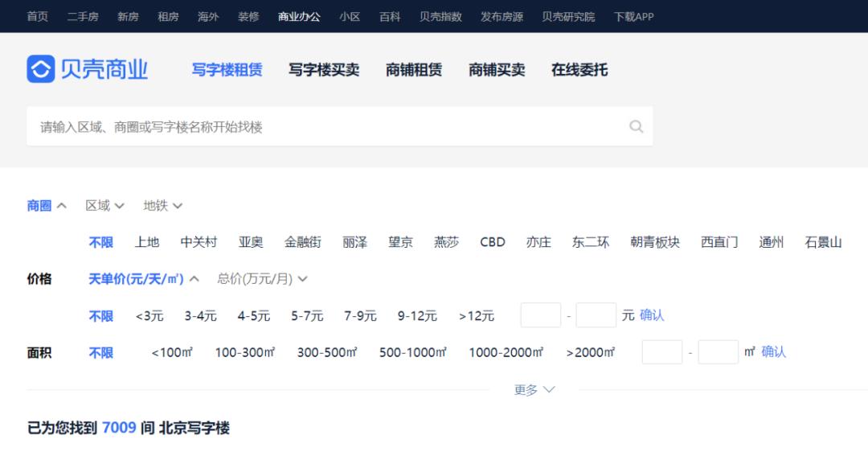Select 不限 in the 商圈 row
The width and height of the screenshot is (868, 452).
pos(100,242)
